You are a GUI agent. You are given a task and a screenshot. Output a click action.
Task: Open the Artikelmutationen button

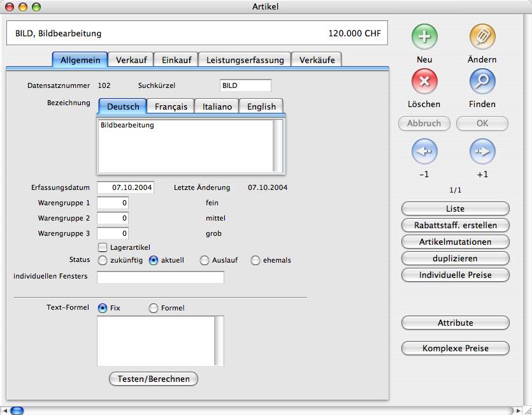click(455, 242)
